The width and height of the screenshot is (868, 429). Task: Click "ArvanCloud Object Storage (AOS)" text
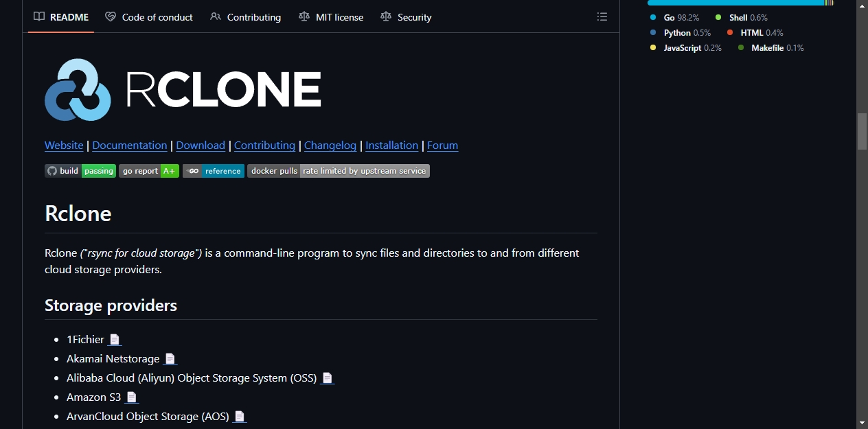(x=148, y=417)
